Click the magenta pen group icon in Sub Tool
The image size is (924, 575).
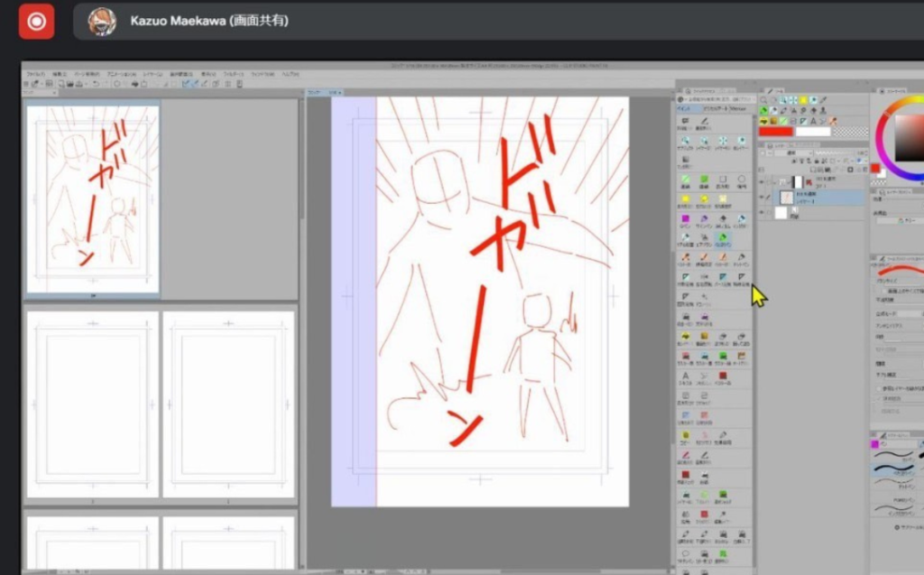(875, 443)
